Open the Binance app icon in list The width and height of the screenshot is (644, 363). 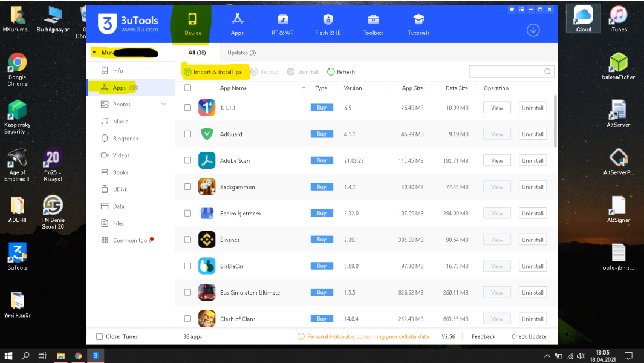point(207,240)
